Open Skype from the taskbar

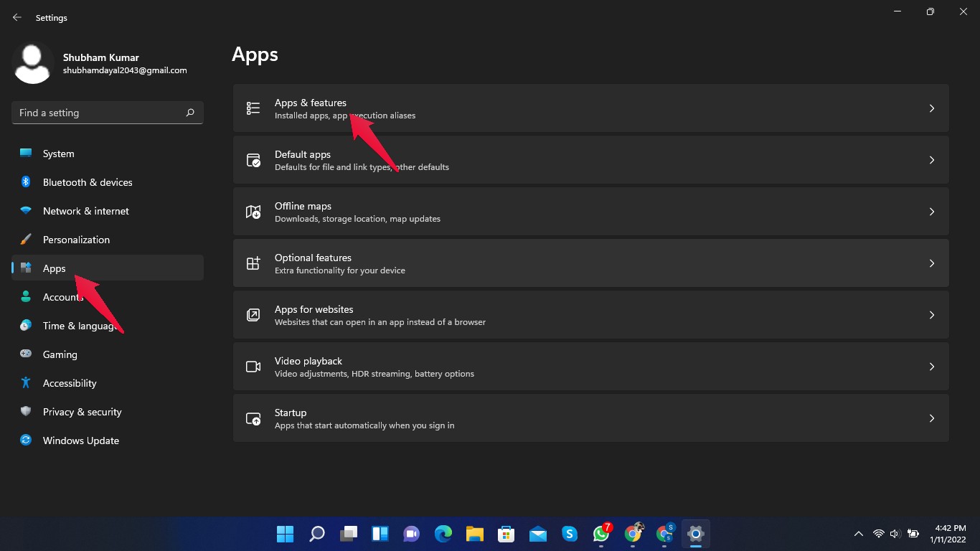coord(569,534)
